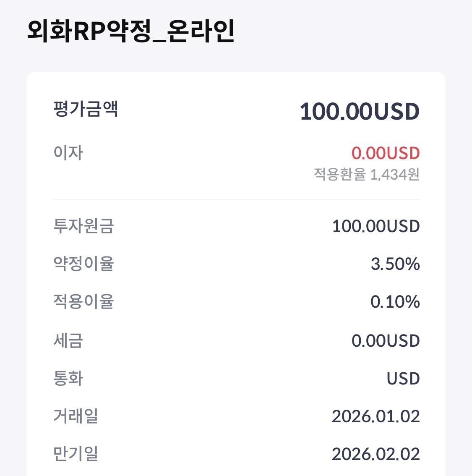Tap the 약정이율 label
The width and height of the screenshot is (472, 476).
[83, 264]
